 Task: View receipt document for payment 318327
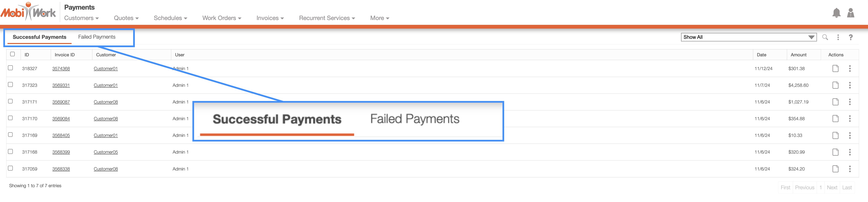[835, 69]
